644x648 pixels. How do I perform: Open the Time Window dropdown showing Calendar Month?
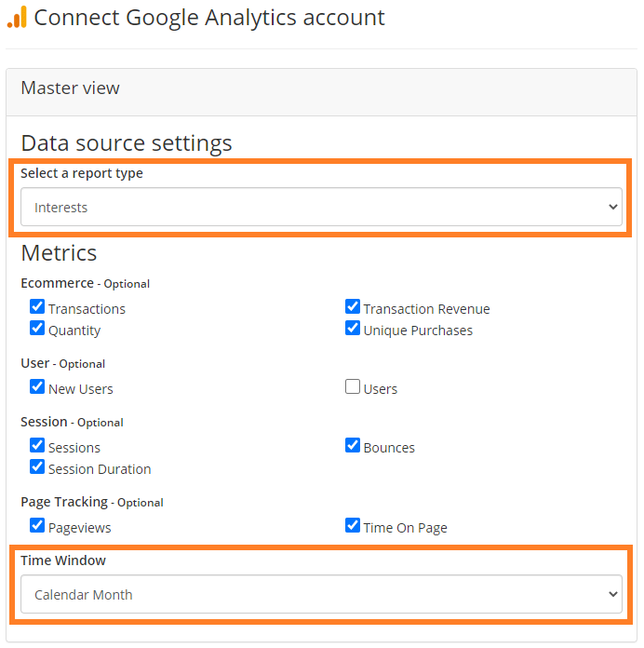[x=321, y=594]
